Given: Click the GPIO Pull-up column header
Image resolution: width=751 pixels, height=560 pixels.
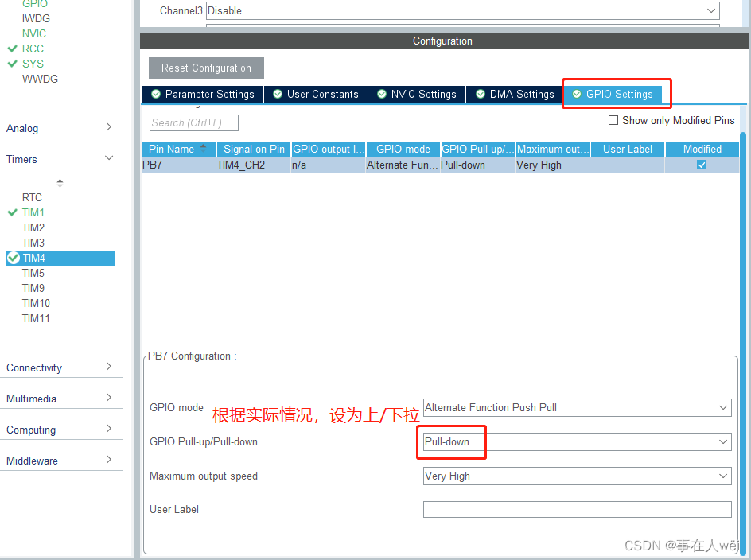Looking at the screenshot, I should [x=478, y=149].
